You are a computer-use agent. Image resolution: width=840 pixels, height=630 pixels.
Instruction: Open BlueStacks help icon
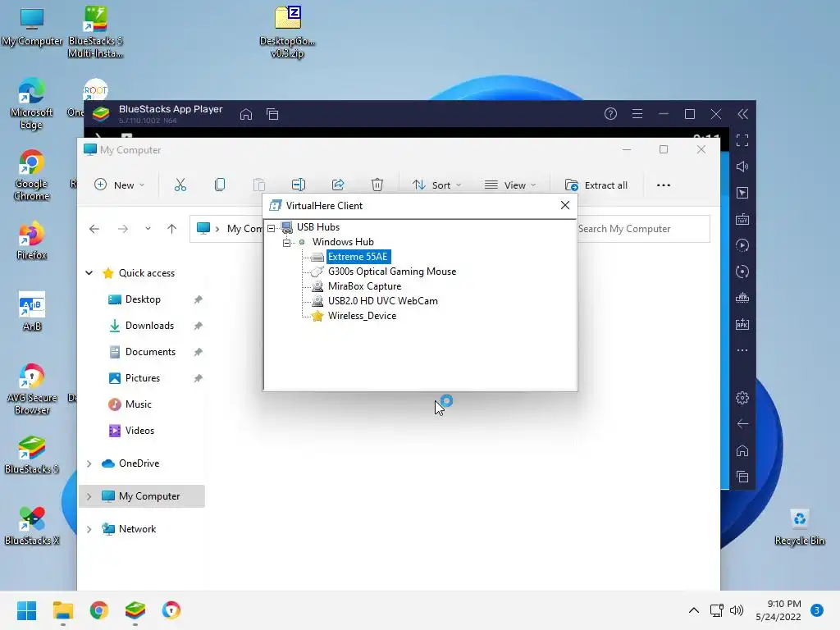tap(610, 114)
